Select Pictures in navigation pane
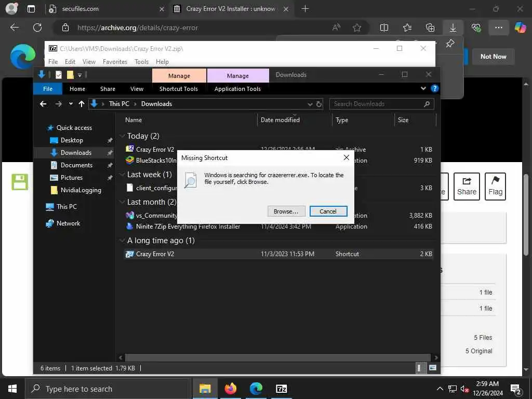This screenshot has width=532, height=399. 71,178
